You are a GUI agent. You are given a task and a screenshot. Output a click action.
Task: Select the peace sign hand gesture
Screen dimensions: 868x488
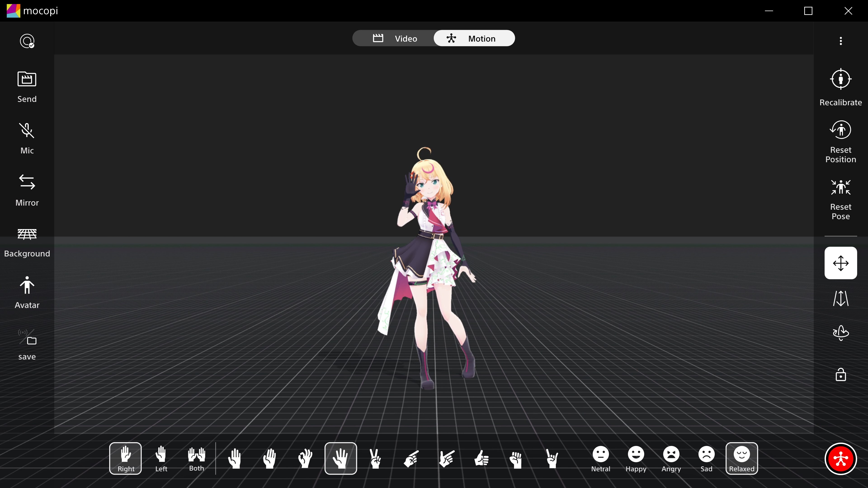tap(375, 458)
